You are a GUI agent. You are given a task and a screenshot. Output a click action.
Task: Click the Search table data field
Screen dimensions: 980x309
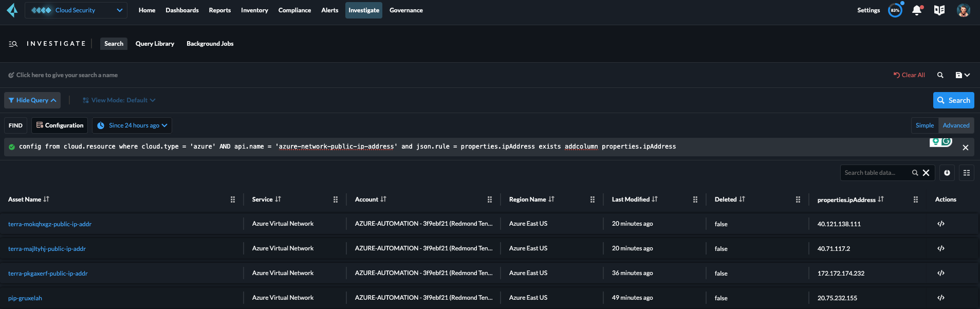tap(876, 173)
